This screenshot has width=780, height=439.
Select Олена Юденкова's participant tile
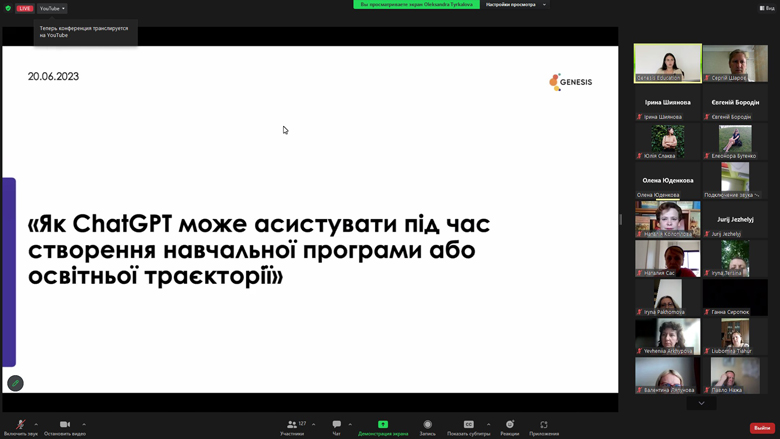[668, 180]
